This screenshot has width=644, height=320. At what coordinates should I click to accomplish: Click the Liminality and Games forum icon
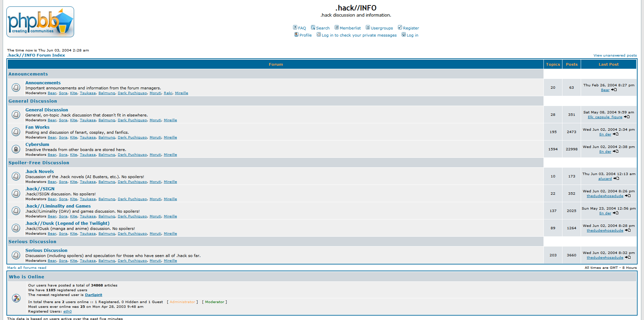click(x=16, y=211)
